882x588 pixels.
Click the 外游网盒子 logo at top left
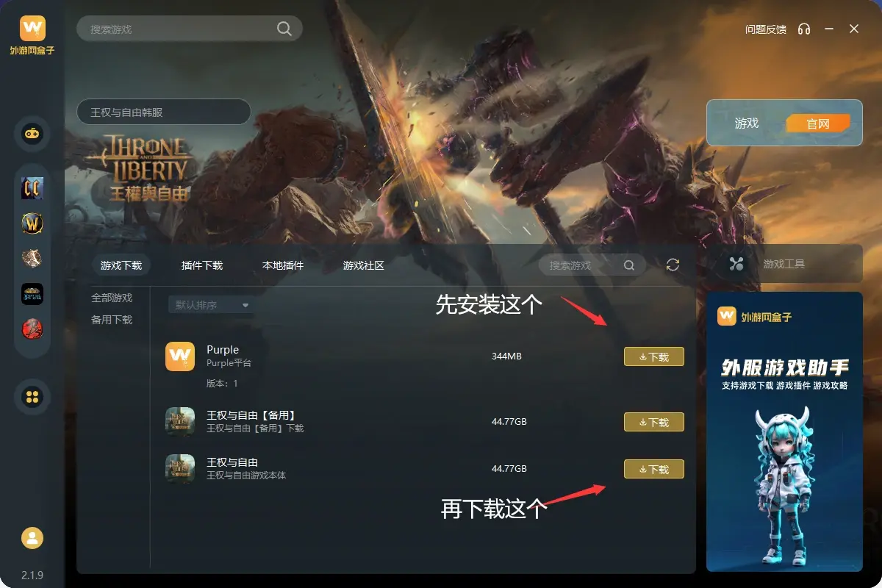pyautogui.click(x=32, y=35)
